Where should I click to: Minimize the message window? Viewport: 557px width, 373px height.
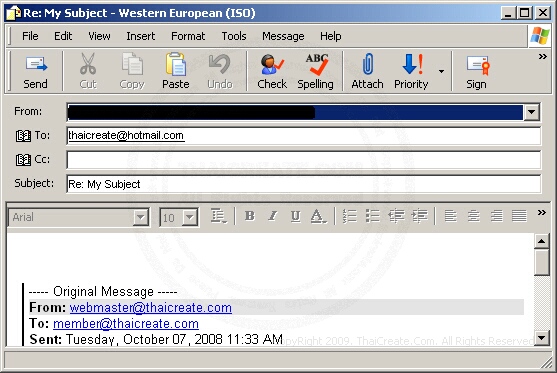(x=508, y=13)
